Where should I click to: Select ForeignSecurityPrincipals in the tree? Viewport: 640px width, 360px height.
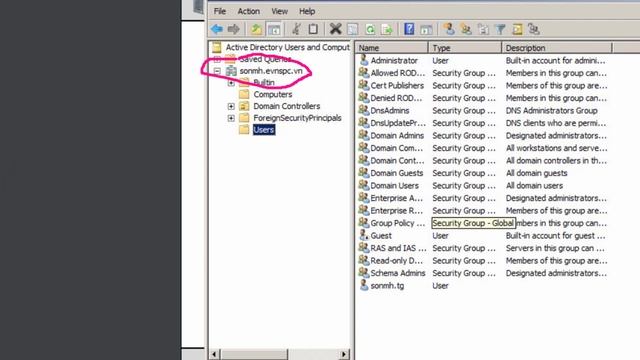[x=297, y=118]
